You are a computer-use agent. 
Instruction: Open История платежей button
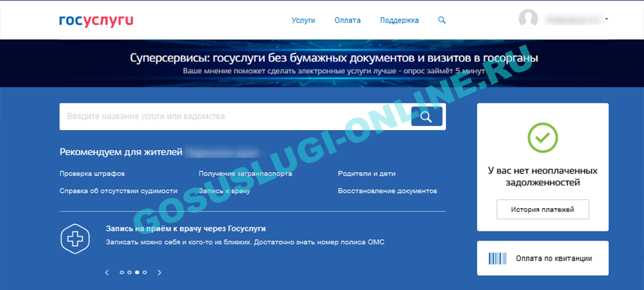[543, 210]
